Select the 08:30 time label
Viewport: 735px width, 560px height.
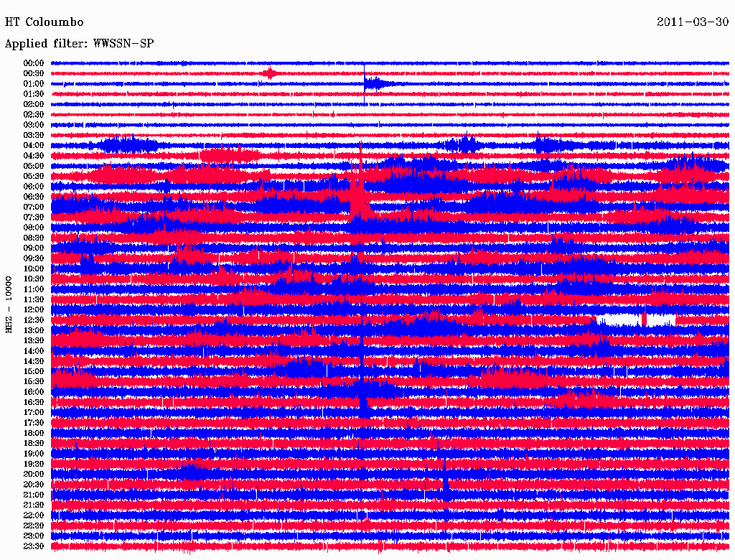point(33,238)
